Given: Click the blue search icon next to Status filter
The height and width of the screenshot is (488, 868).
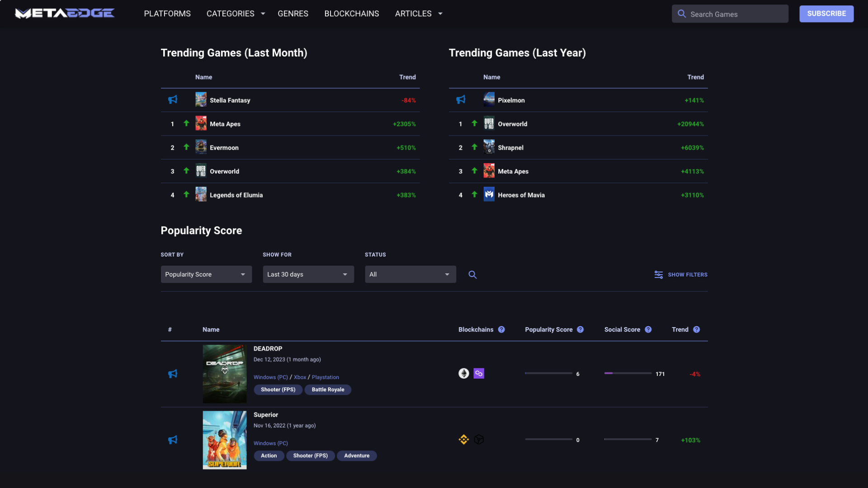Looking at the screenshot, I should (472, 274).
